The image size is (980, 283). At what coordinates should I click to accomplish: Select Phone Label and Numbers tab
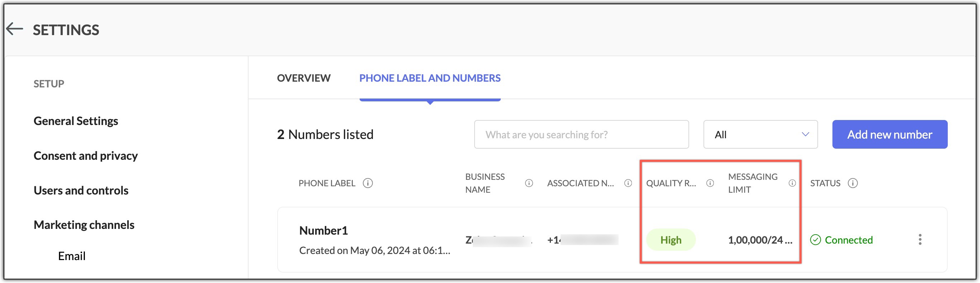(430, 78)
